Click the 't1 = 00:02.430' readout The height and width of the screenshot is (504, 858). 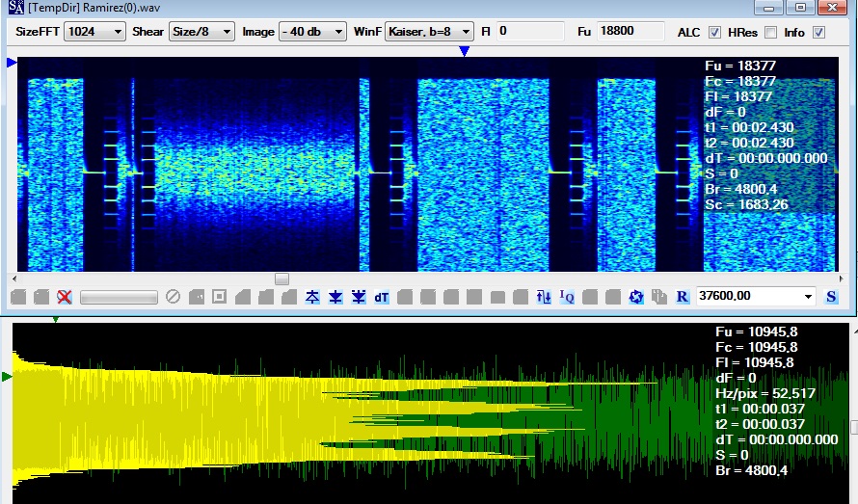(748, 127)
